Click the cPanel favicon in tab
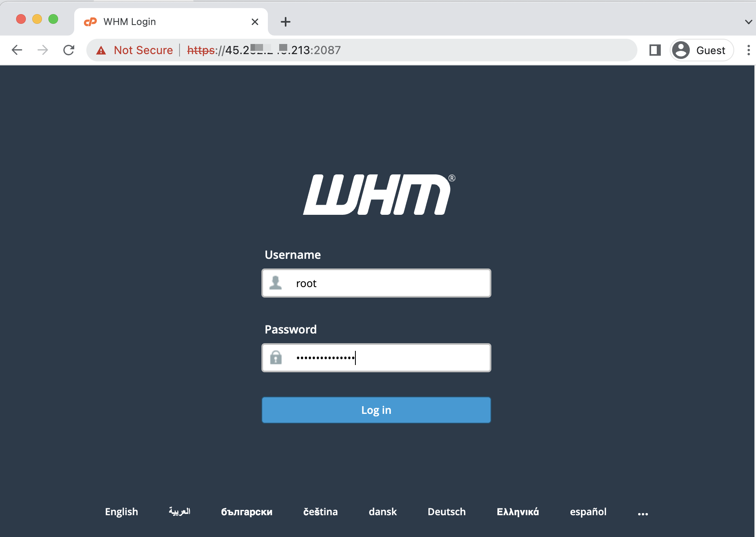Screen dimensions: 756x537 [x=90, y=22]
